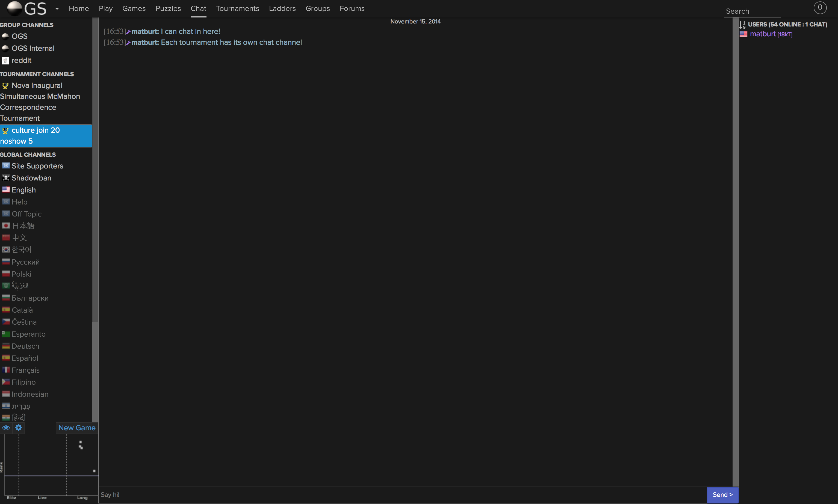Switch to the Puzzles tab
Screen dimensions: 838x504
[168, 8]
